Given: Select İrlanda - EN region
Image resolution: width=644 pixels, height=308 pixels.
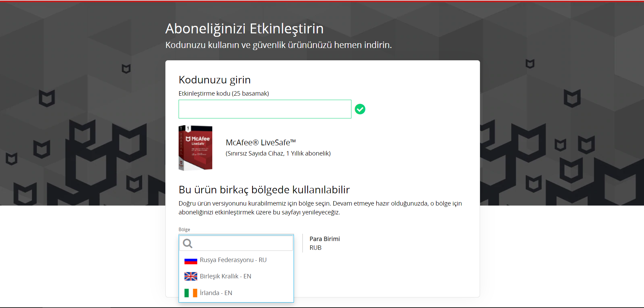Looking at the screenshot, I should pos(236,293).
